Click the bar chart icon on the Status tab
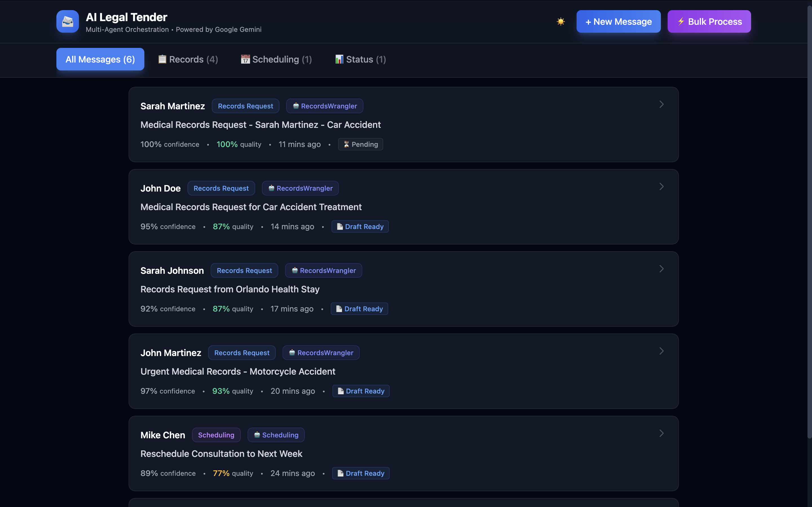 coord(339,59)
